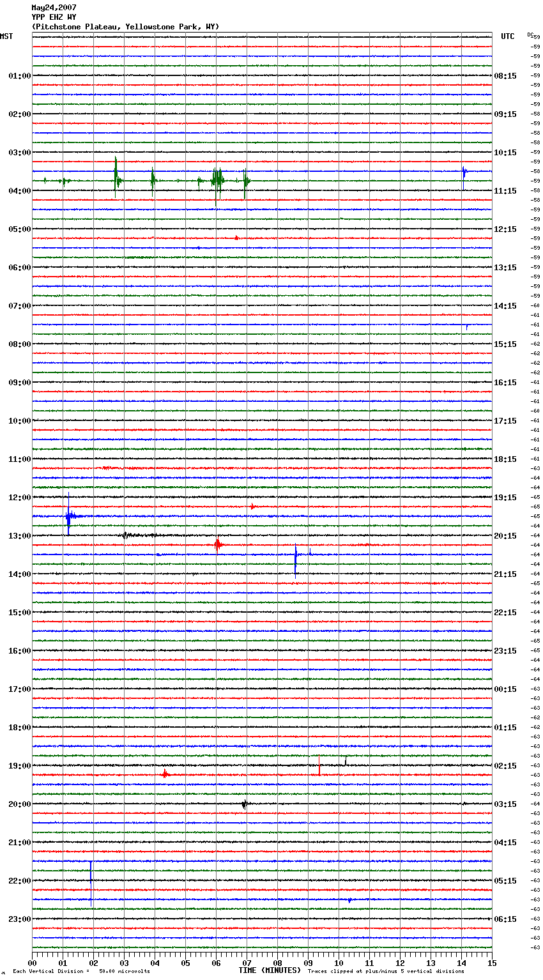Select the 12:00 MST time label
543x980 pixels.
(x=20, y=498)
